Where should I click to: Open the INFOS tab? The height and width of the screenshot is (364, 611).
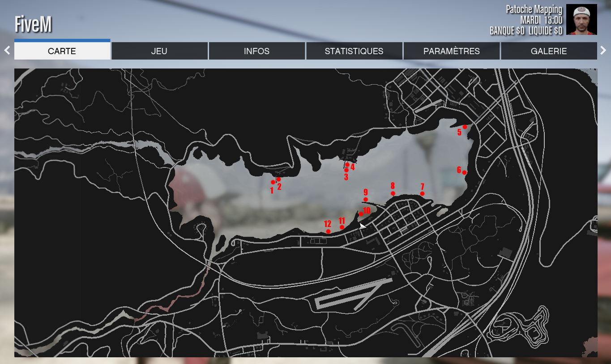256,51
